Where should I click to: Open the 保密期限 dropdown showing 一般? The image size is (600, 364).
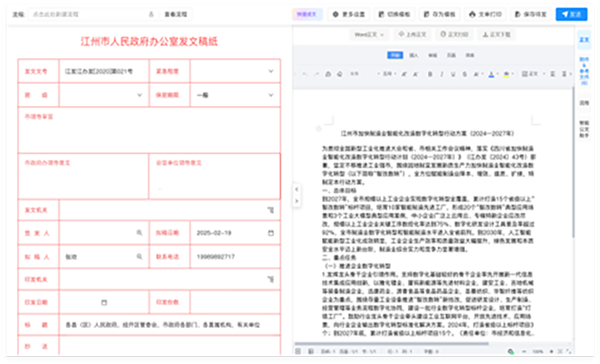click(x=235, y=95)
